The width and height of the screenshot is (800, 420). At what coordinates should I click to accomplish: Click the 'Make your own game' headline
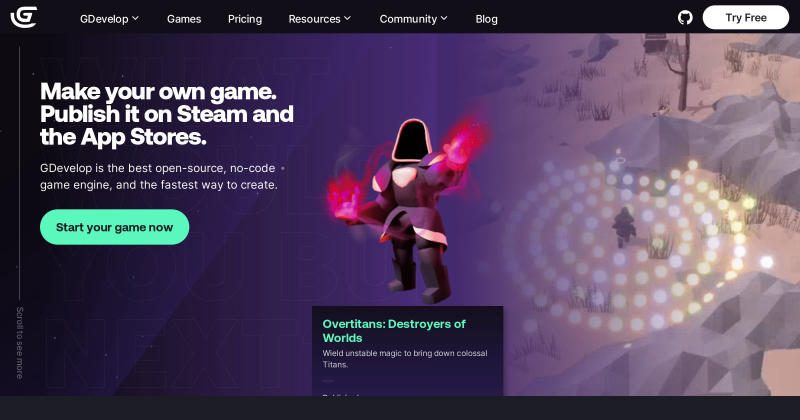point(167,114)
